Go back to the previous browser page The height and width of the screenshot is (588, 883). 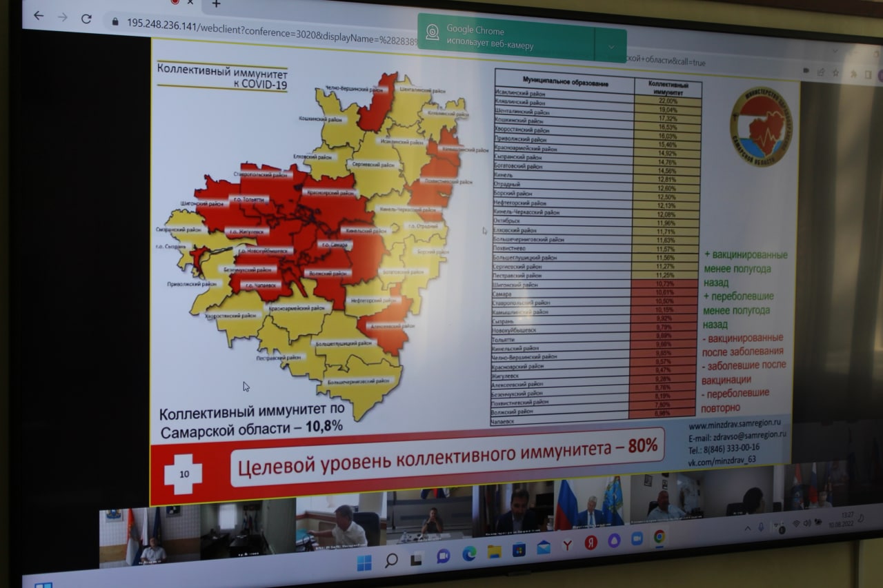pos(39,15)
